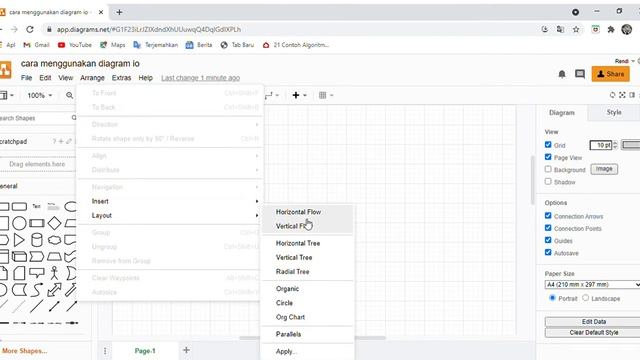Click the circular appearance icon in the toolbar
The height and width of the screenshot is (360, 640).
click(612, 95)
